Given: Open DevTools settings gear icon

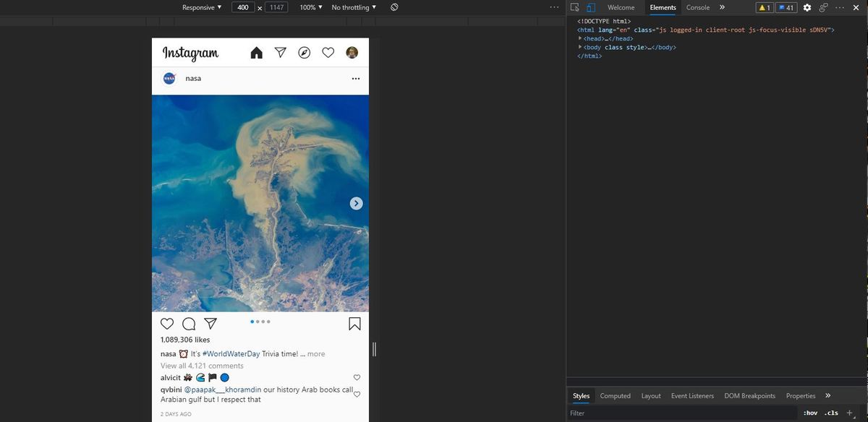Looking at the screenshot, I should tap(807, 7).
